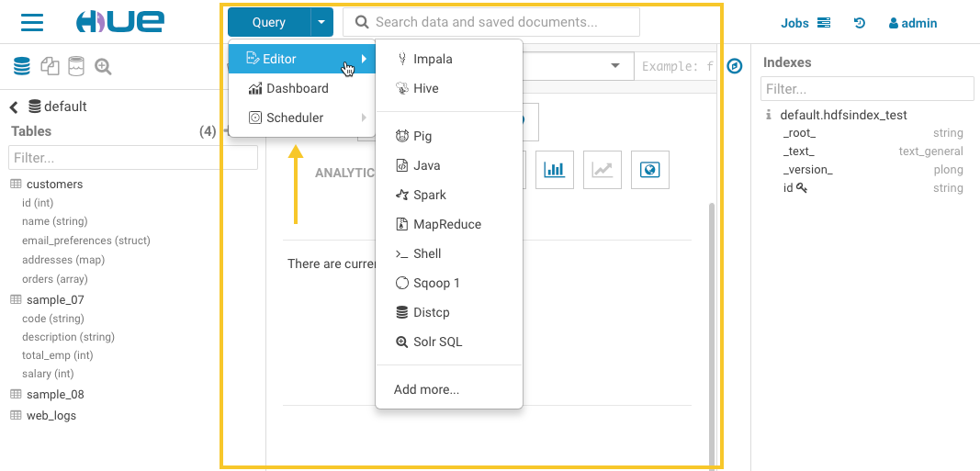Viewport: 980px width, 471px height.
Task: Select the globe map widget icon
Action: 650,170
